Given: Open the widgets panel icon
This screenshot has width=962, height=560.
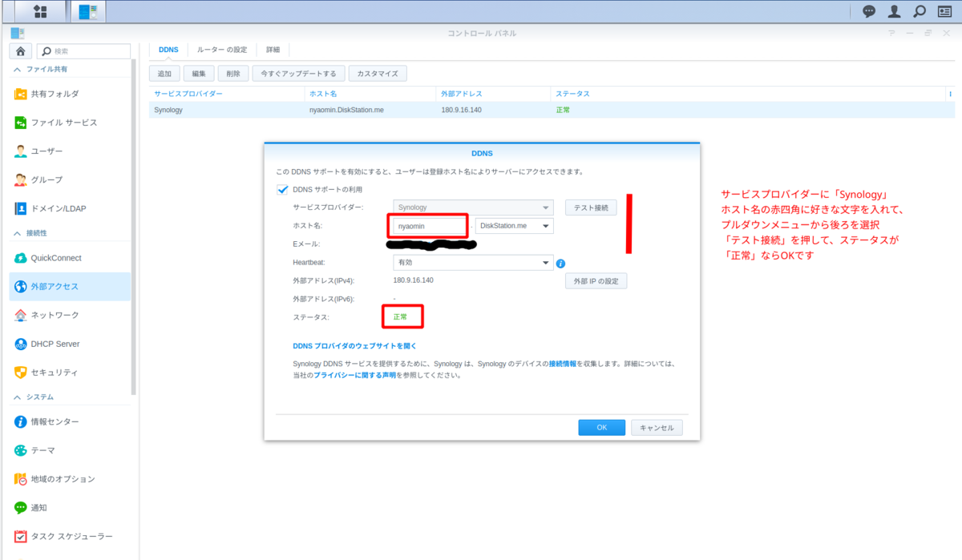Looking at the screenshot, I should click(x=945, y=11).
